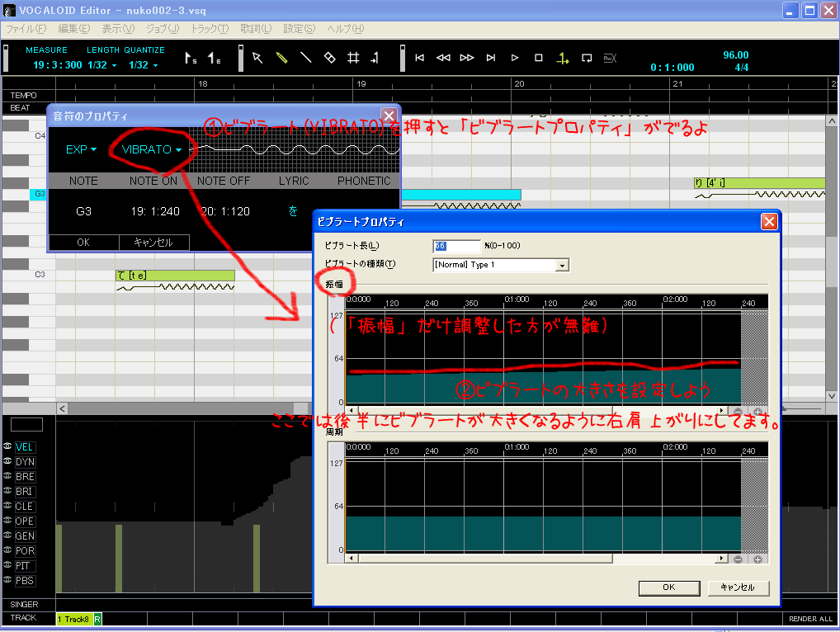This screenshot has height=632, width=840.
Task: Fast forward playback
Action: point(467,58)
